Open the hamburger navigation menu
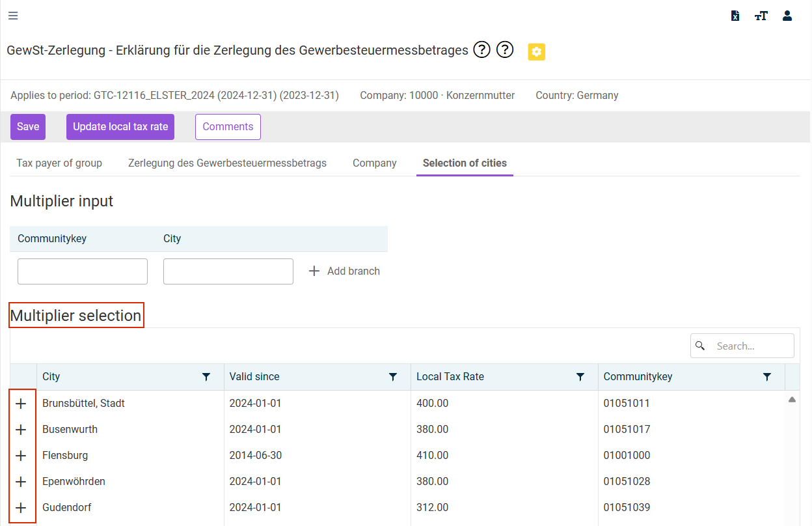Screen dimensions: 812x526 tap(13, 16)
